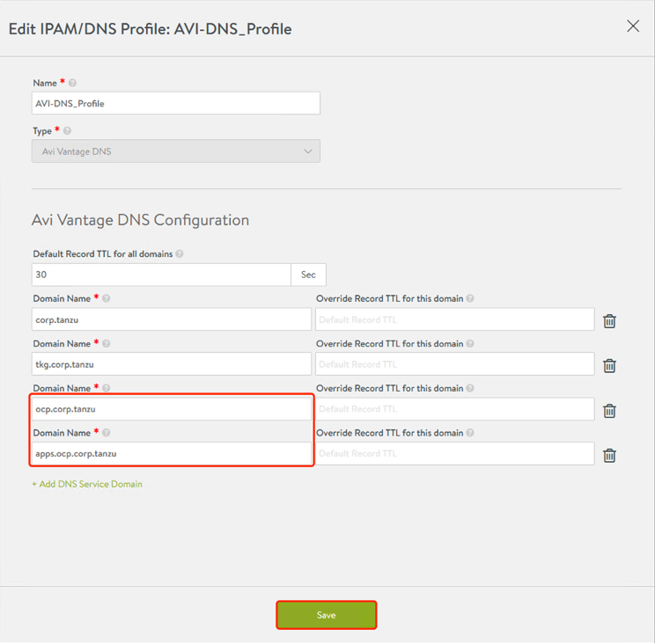The image size is (655, 644).
Task: Edit the ocp.corp.tanzu domain name field
Action: coord(172,409)
